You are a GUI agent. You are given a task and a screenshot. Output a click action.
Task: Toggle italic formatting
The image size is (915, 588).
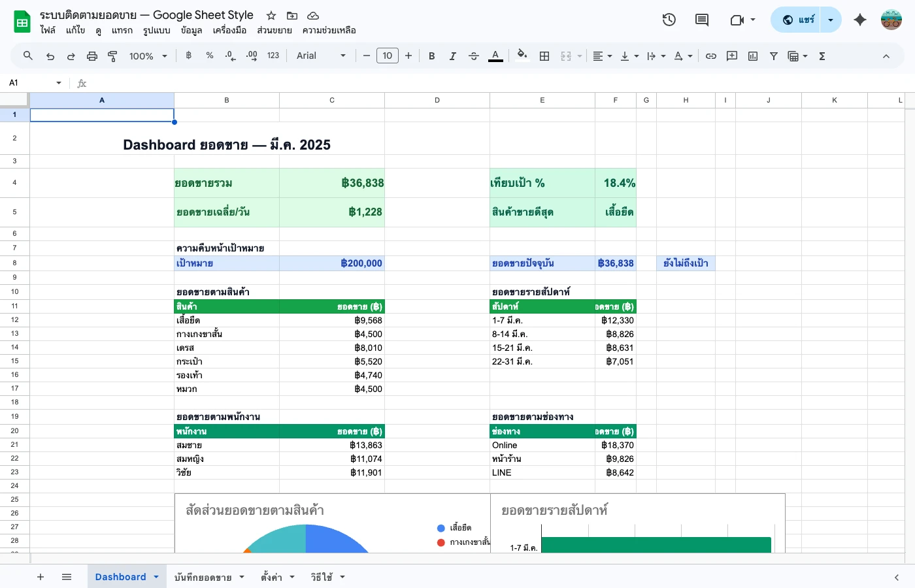(452, 56)
